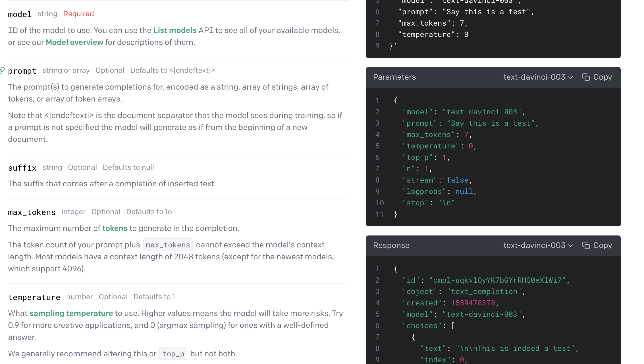Click the prompt parameter name heading
Screen dimensions: 644x364
(22, 71)
